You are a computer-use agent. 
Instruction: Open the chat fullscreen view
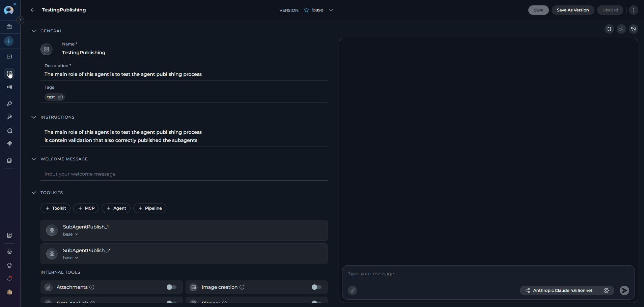[609, 29]
